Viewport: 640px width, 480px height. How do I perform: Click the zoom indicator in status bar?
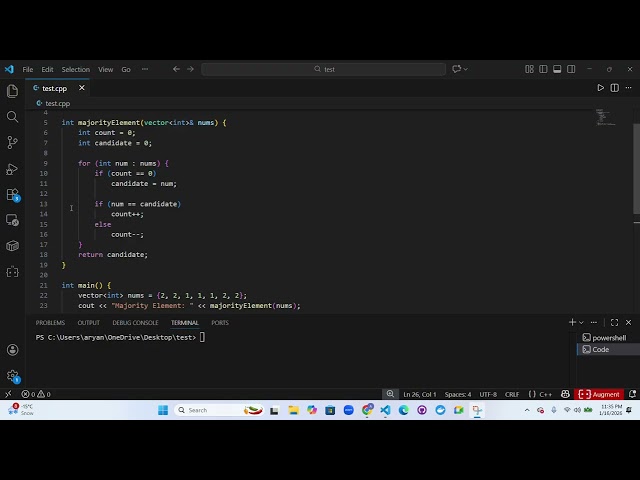coord(390,394)
